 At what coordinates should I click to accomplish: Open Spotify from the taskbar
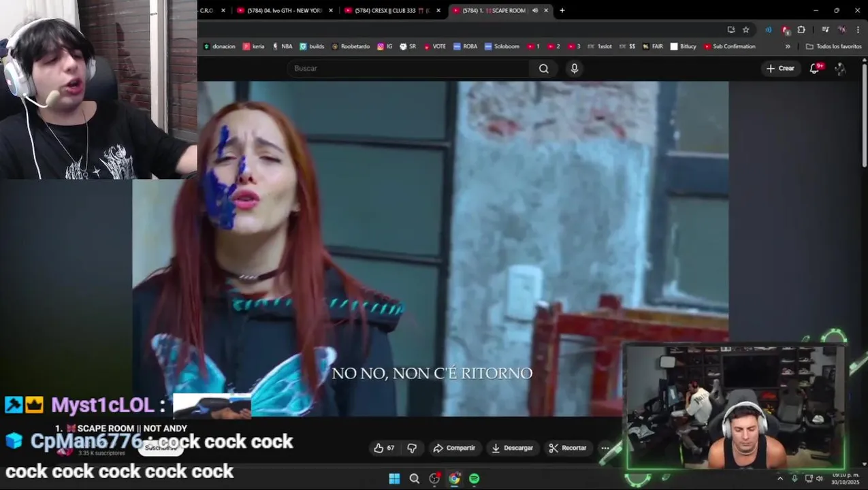coord(475,478)
